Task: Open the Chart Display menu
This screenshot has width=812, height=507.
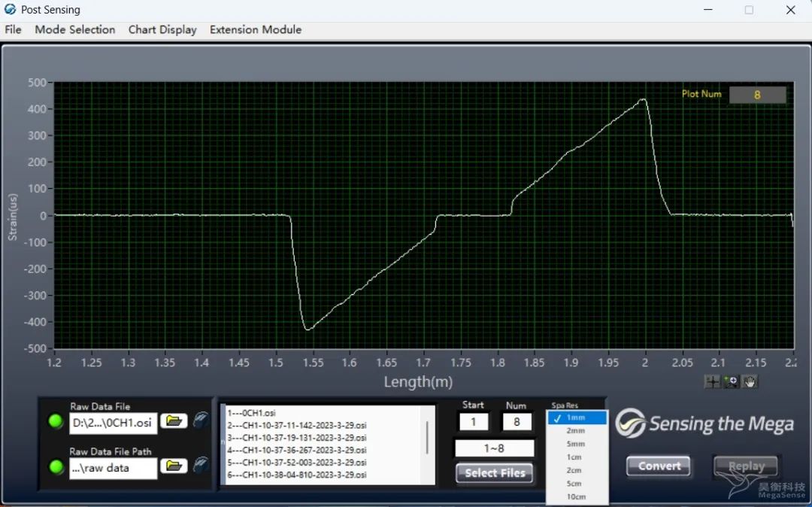Action: point(162,29)
